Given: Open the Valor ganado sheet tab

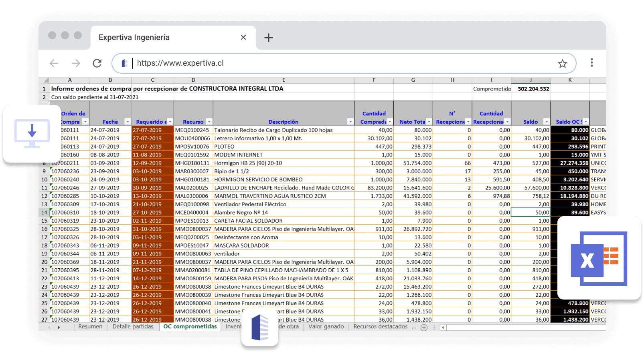Looking at the screenshot, I should click(x=326, y=327).
